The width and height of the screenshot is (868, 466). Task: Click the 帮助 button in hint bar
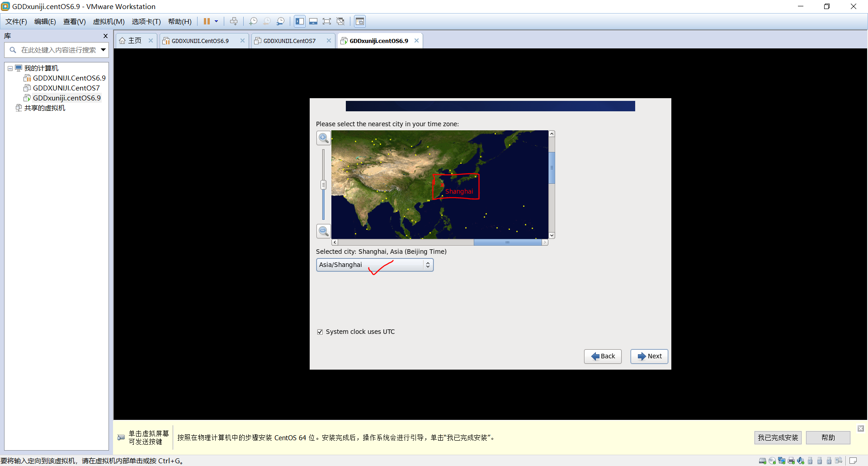pyautogui.click(x=828, y=437)
